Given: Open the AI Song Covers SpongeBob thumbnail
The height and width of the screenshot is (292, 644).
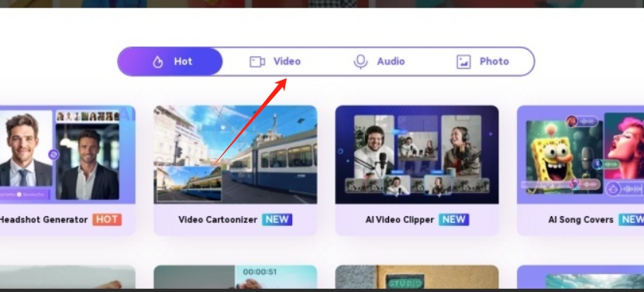Looking at the screenshot, I should (x=580, y=155).
